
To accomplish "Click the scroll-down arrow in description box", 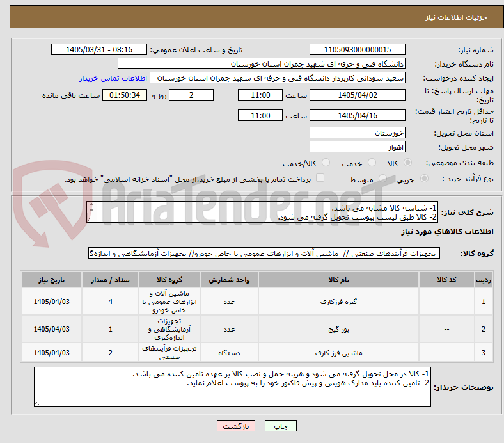I will point(91,209).
